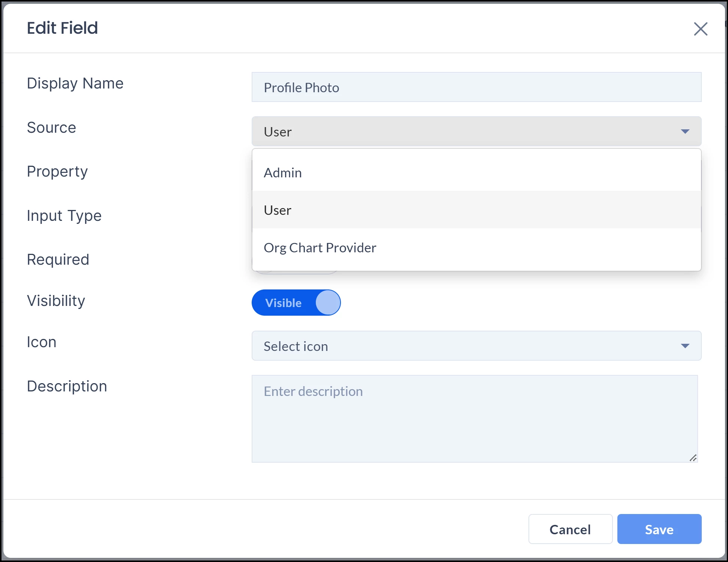
Task: Click the Property label
Action: (x=57, y=171)
